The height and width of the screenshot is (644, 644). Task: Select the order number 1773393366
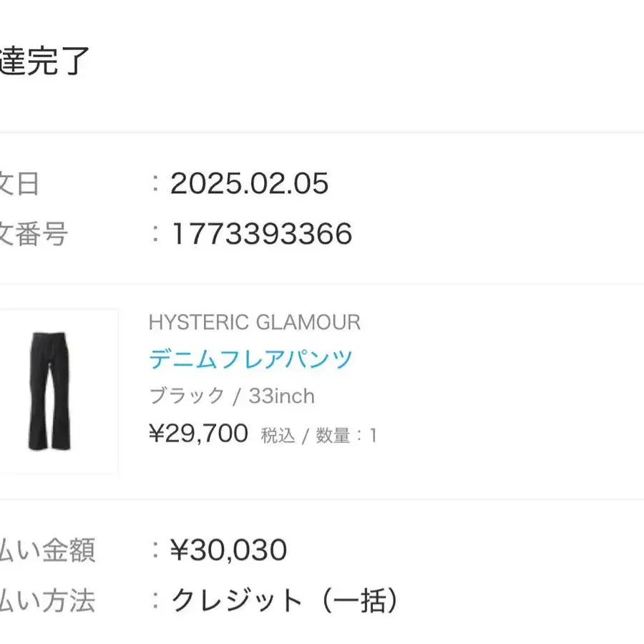pos(261,234)
